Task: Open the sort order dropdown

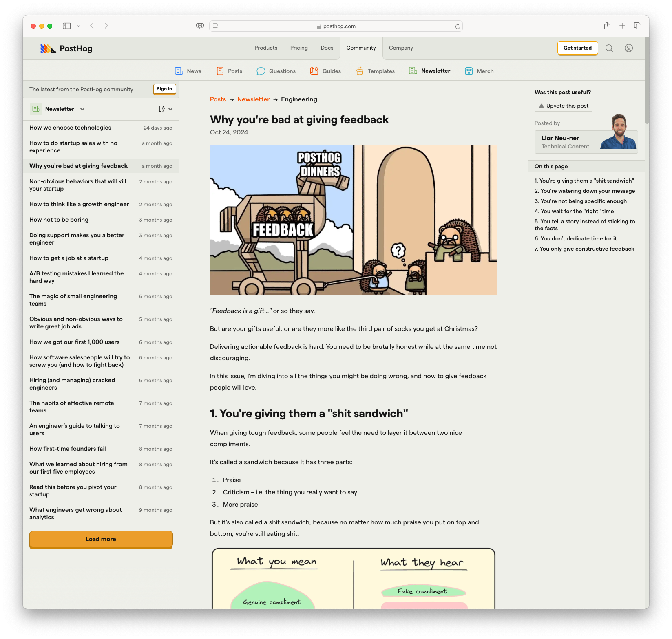Action: click(x=165, y=109)
